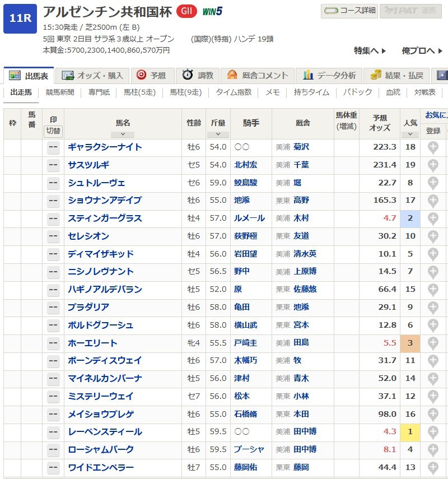Screen dimensions: 448x479
Task: Open sort dropdown under 馬名 column
Action: pos(123,134)
